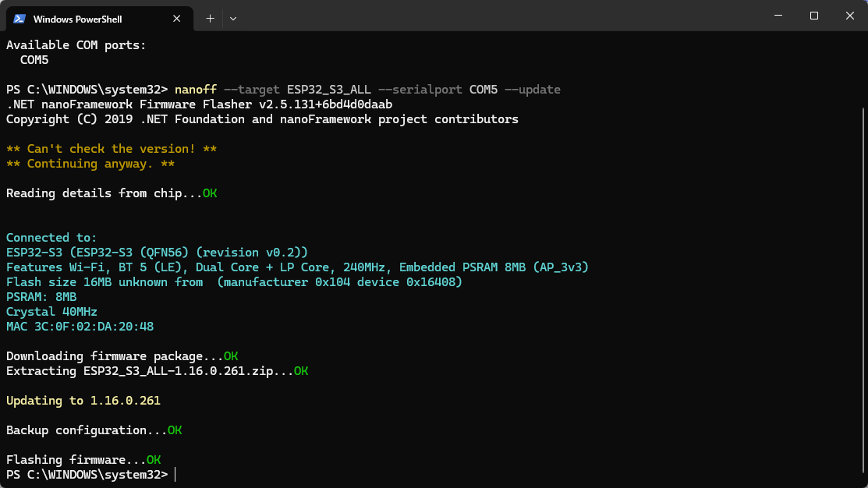
Task: Click ESP32-S3 QFN56 revision line
Action: tap(157, 253)
